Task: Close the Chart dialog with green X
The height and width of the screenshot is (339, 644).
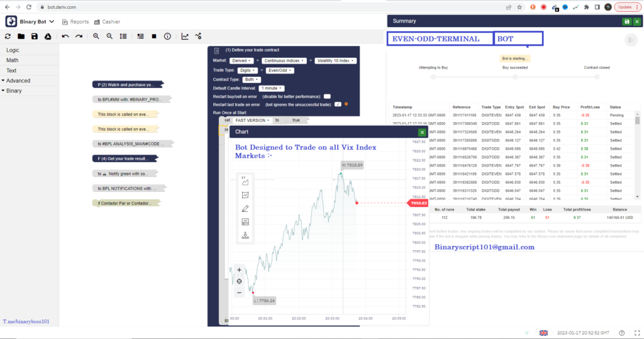Action: tap(423, 132)
